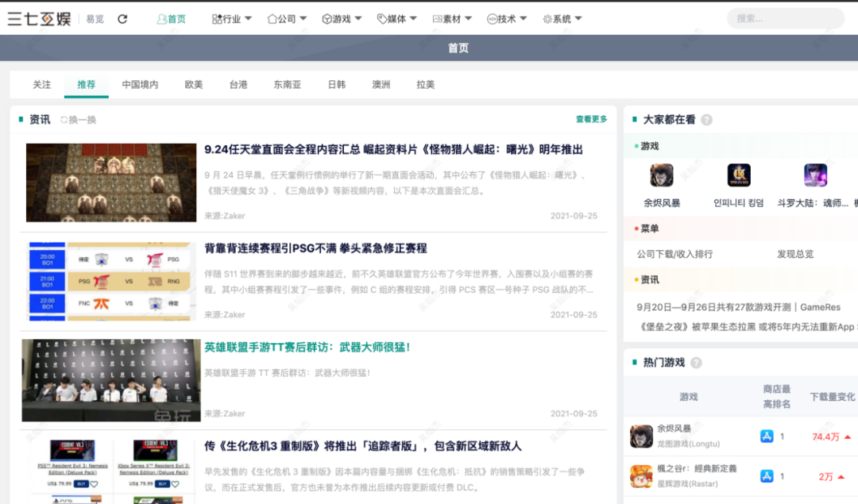Click the PSG schedule article thumbnail

tap(110, 282)
